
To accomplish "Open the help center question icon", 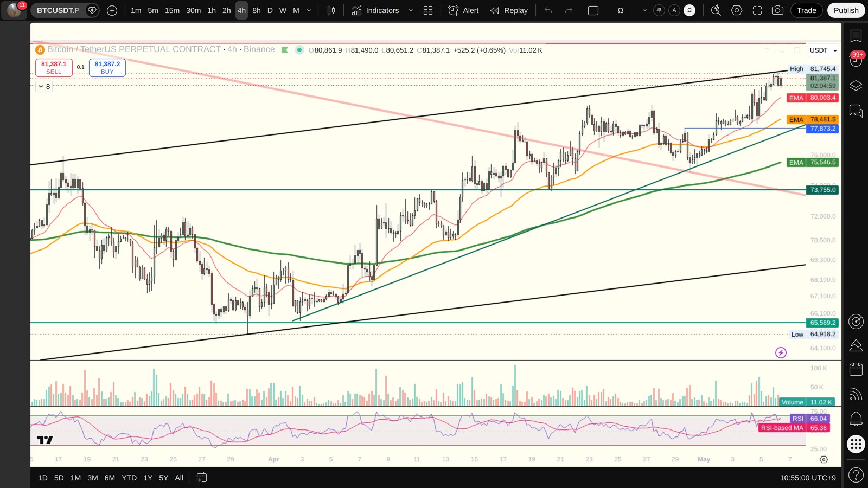I will click(856, 475).
